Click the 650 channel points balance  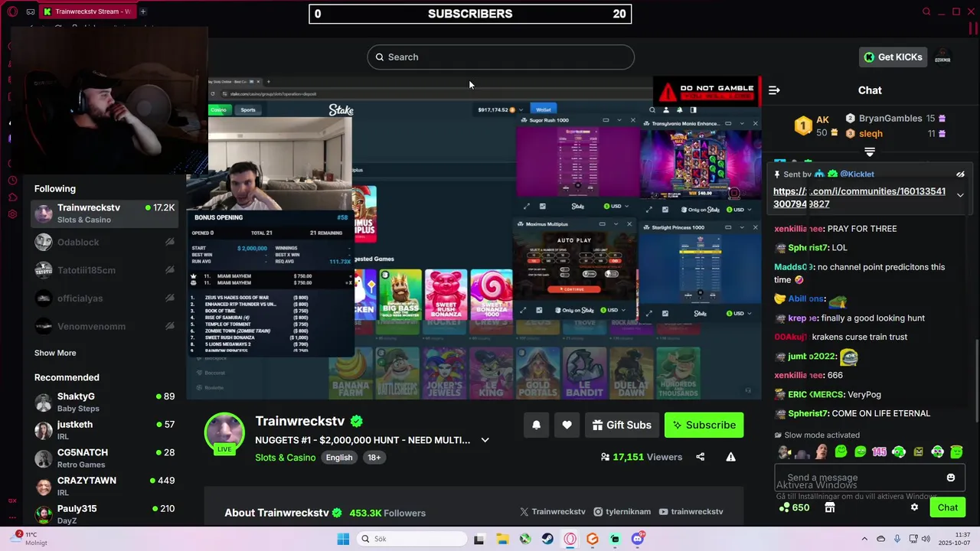tap(793, 507)
